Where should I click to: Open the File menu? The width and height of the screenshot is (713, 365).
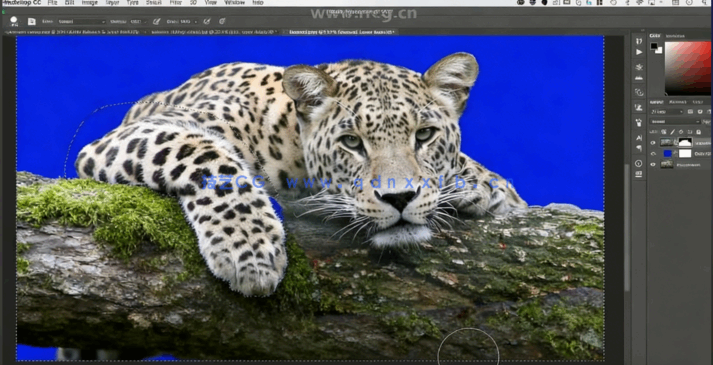tap(52, 2)
